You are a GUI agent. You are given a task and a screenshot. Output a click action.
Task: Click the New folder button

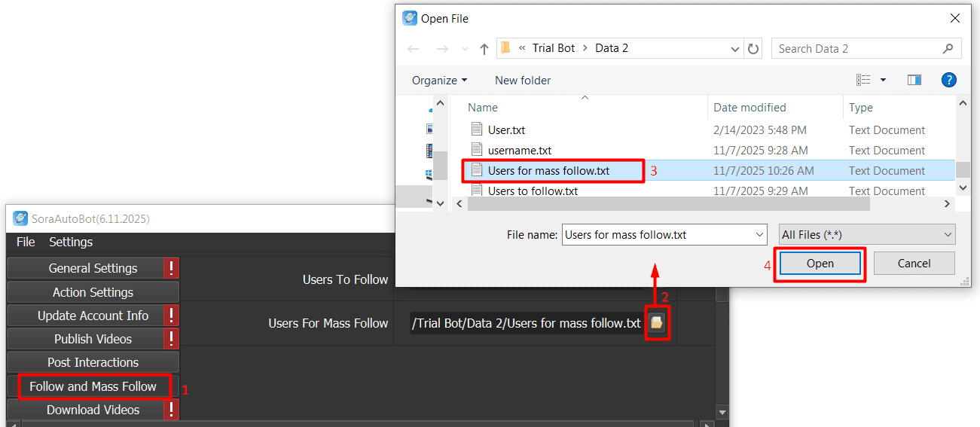tap(523, 80)
